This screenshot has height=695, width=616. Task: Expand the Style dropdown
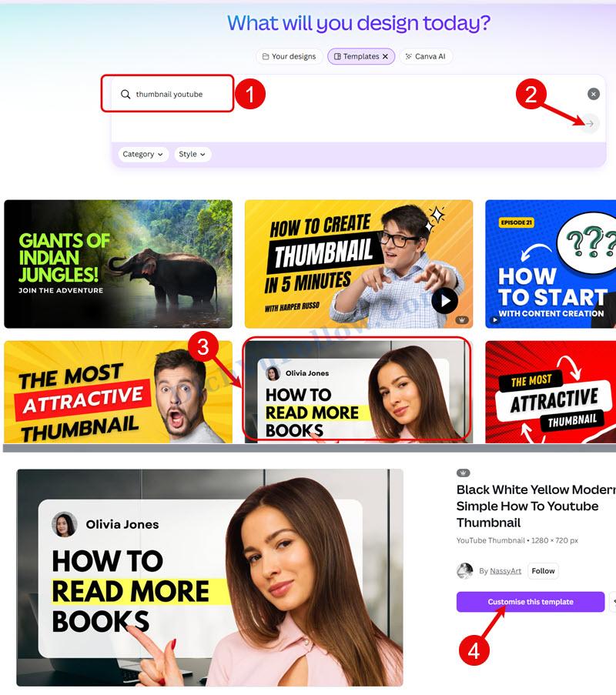pyautogui.click(x=192, y=154)
